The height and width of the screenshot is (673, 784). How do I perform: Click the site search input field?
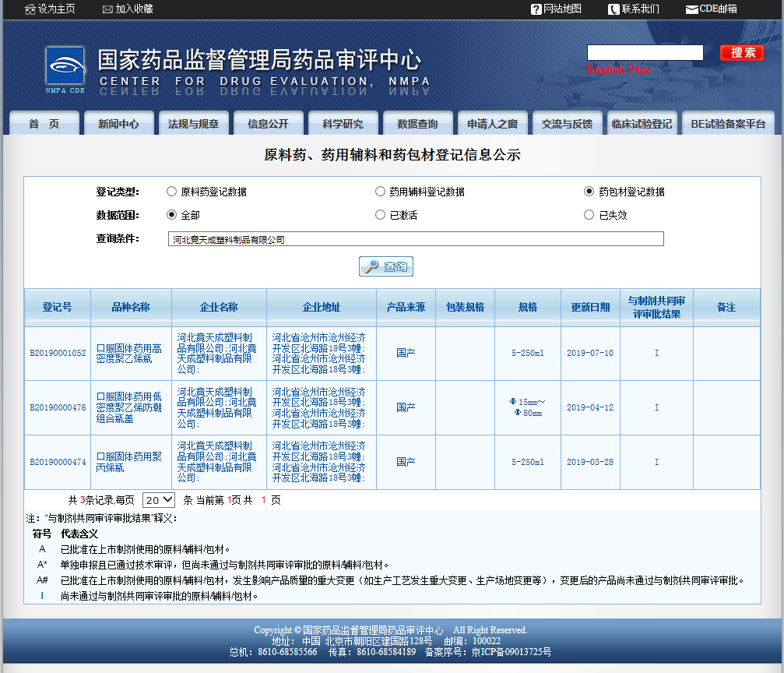(645, 52)
